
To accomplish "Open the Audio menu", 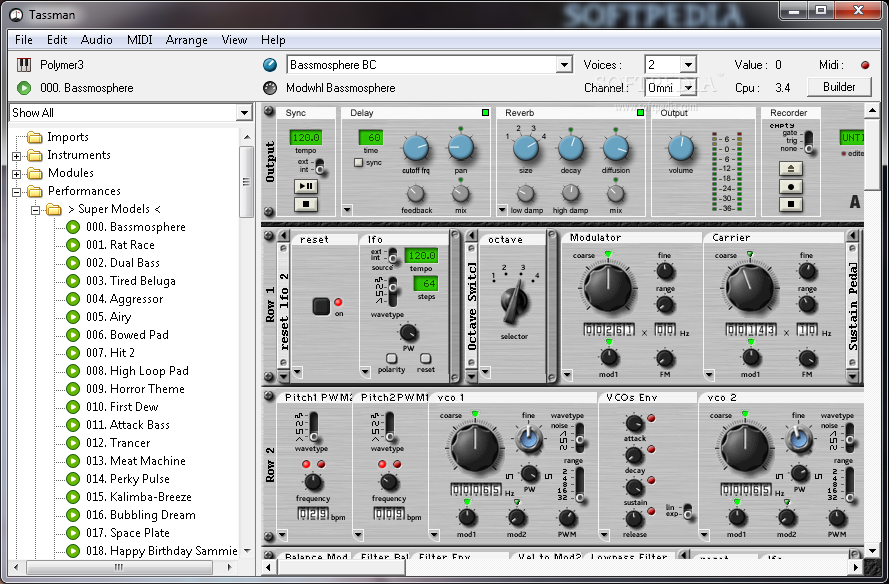I will (x=96, y=40).
